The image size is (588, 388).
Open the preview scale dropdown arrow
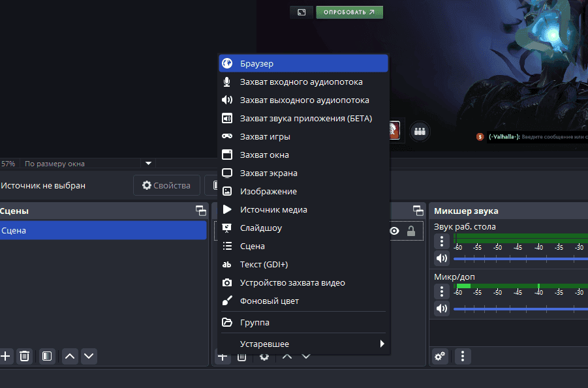pos(148,164)
